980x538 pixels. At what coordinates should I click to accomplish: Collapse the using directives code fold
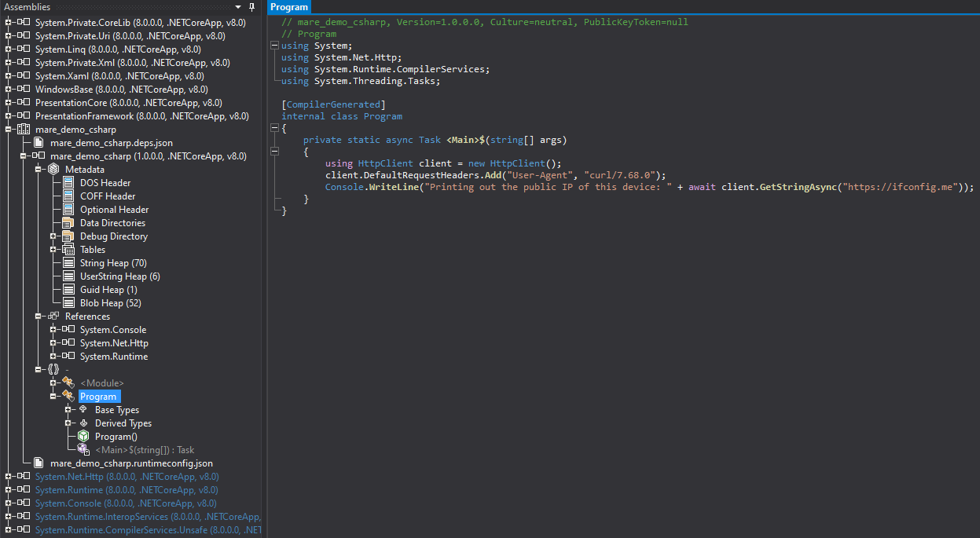click(274, 46)
